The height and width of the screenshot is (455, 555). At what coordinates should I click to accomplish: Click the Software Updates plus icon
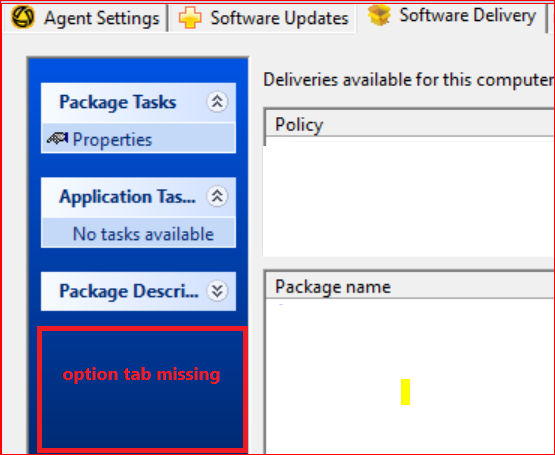190,18
